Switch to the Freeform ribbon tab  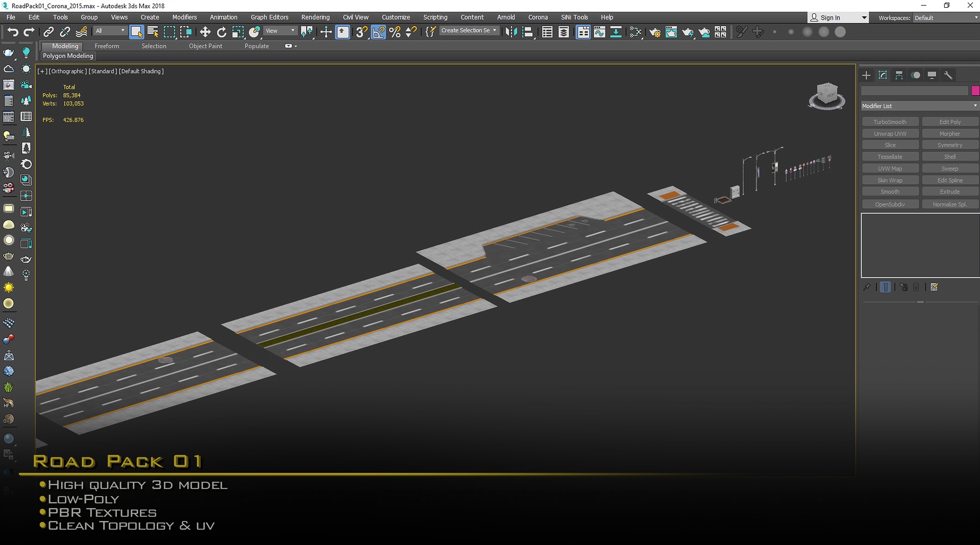pyautogui.click(x=107, y=46)
